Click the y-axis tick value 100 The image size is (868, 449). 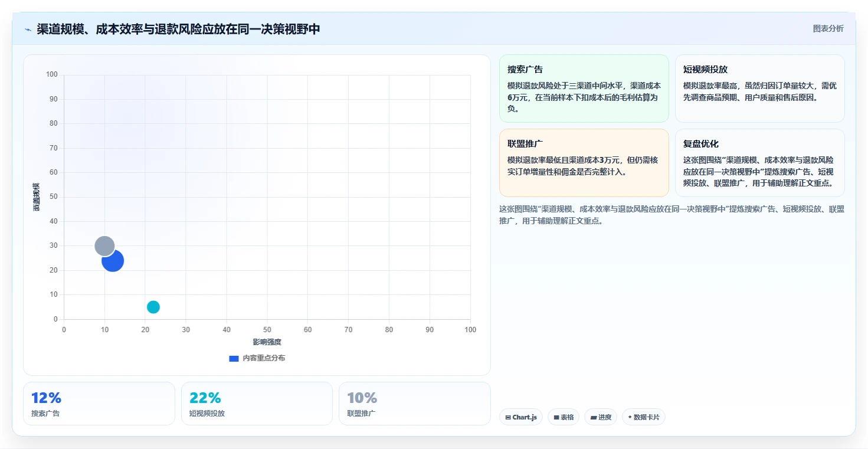pyautogui.click(x=52, y=74)
